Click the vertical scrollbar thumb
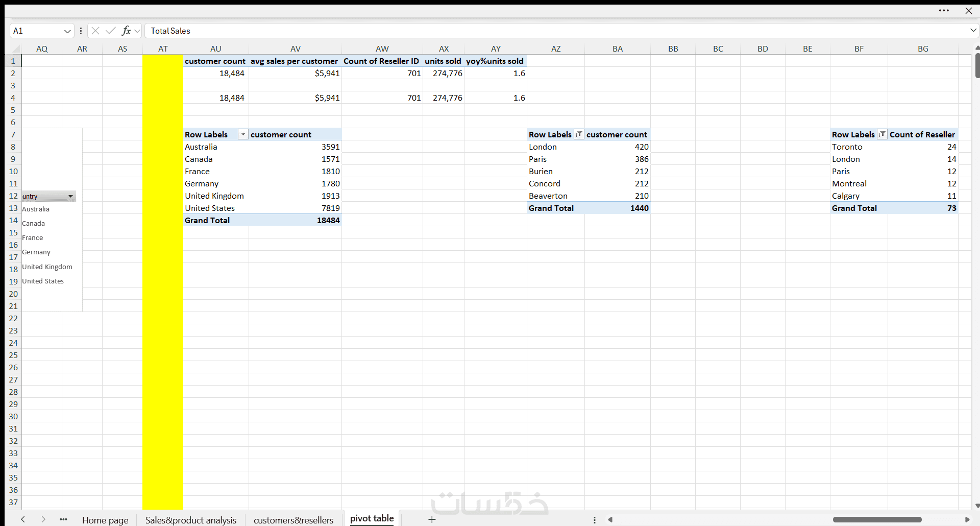This screenshot has height=526, width=980. [977, 65]
